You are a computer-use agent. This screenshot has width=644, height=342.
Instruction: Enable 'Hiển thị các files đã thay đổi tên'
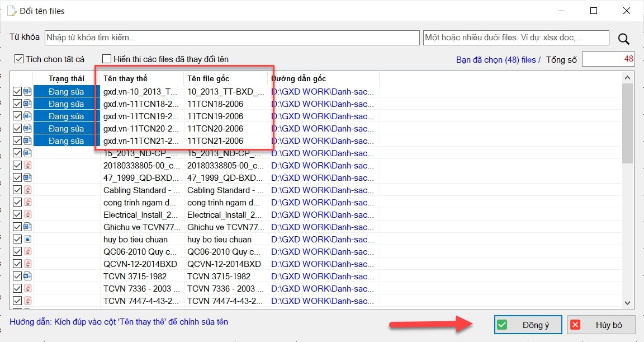click(107, 59)
